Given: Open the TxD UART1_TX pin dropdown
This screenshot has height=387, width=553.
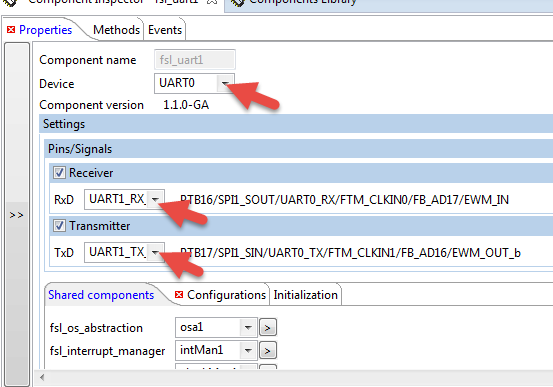Looking at the screenshot, I should [155, 253].
